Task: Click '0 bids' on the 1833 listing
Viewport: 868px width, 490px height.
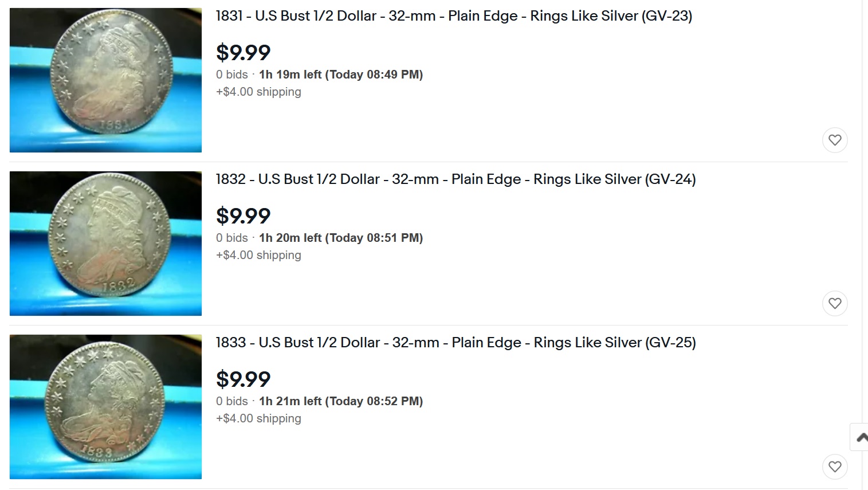Action: [x=232, y=401]
